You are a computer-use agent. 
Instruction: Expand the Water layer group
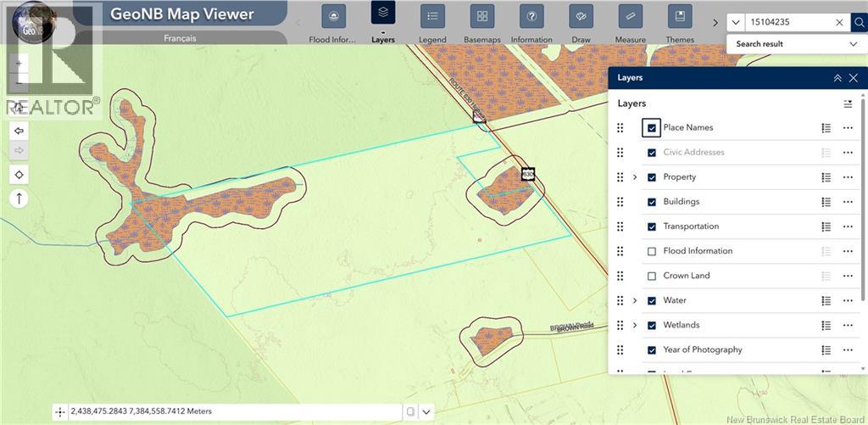(x=635, y=301)
